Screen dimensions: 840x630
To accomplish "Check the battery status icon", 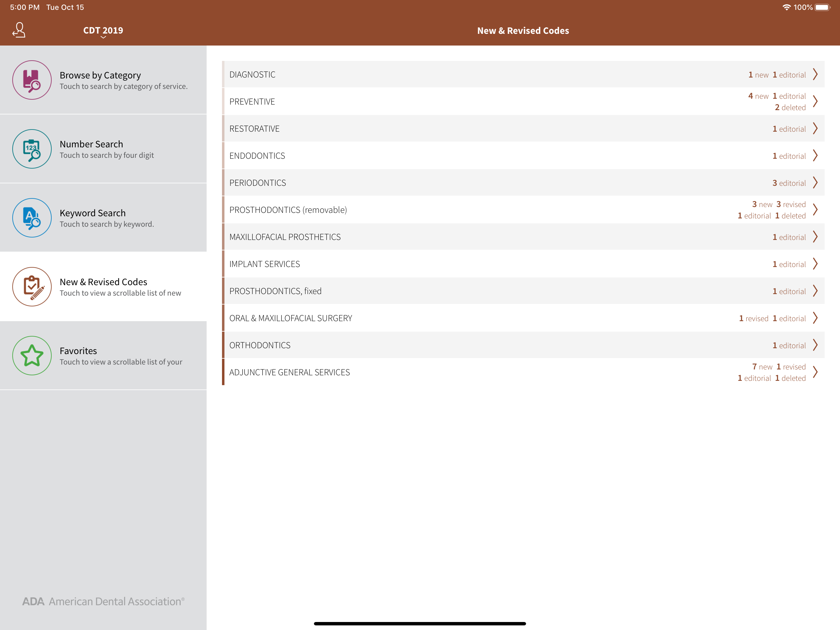I will pos(822,7).
